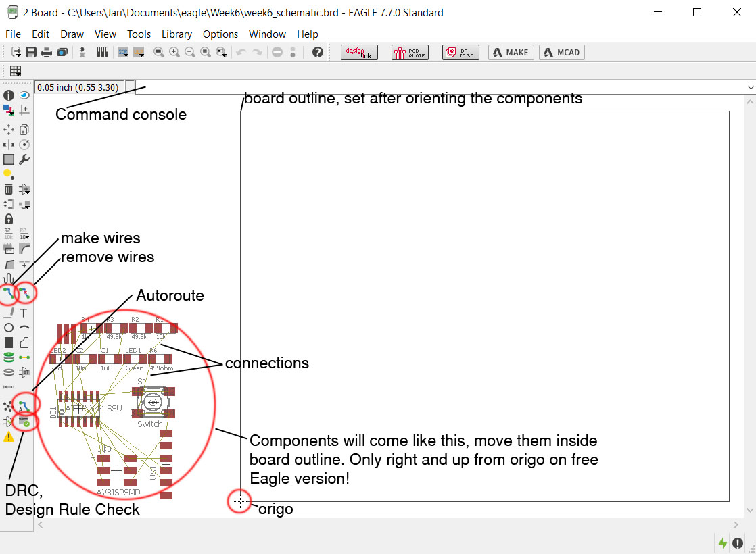The image size is (756, 554).
Task: Click the CAM Processor icon
Action: coord(62,52)
